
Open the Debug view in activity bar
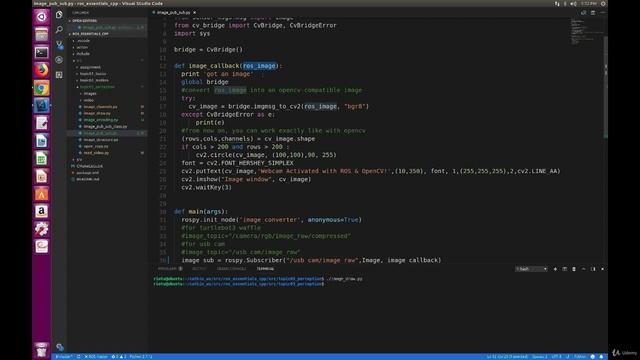(x=59, y=60)
